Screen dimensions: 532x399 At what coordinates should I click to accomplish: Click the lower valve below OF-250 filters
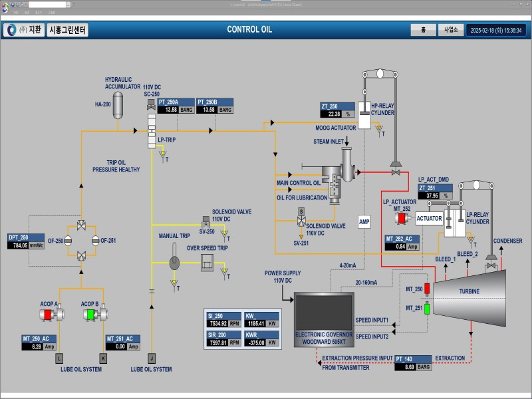(81, 256)
